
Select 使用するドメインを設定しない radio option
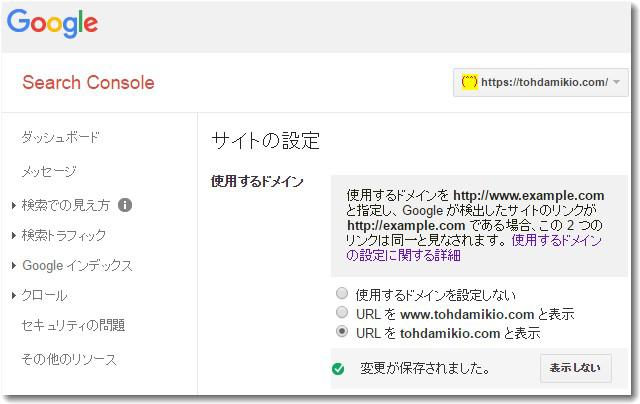tap(342, 293)
